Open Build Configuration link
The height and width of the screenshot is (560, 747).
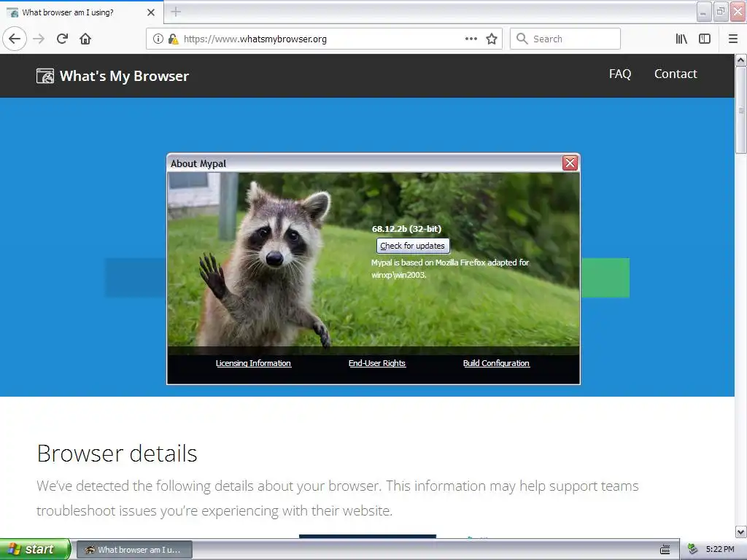tap(496, 363)
